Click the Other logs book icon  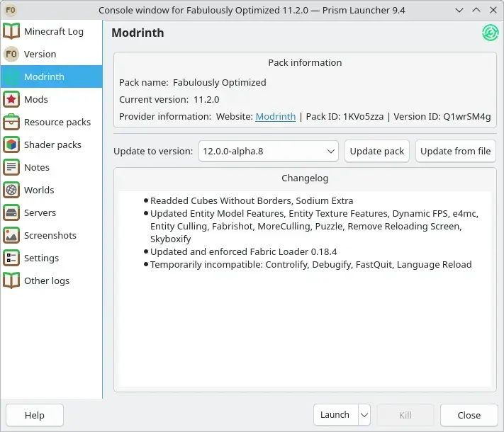(11, 280)
